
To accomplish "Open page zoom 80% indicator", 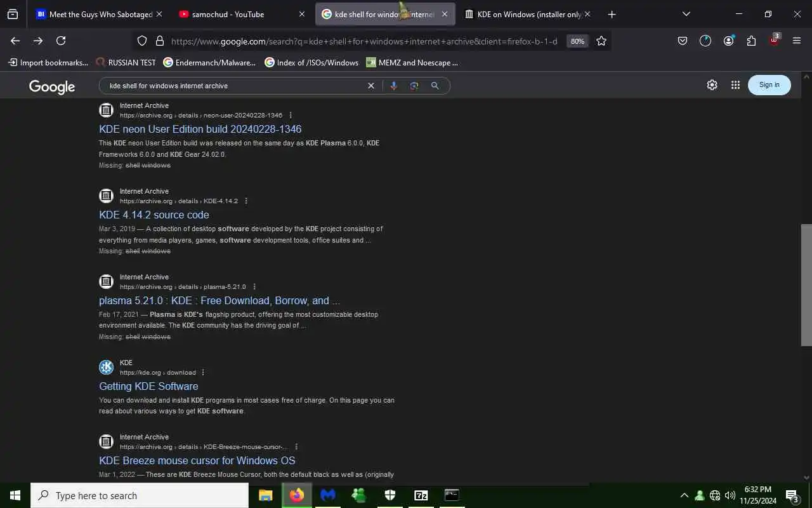I will pos(577,41).
